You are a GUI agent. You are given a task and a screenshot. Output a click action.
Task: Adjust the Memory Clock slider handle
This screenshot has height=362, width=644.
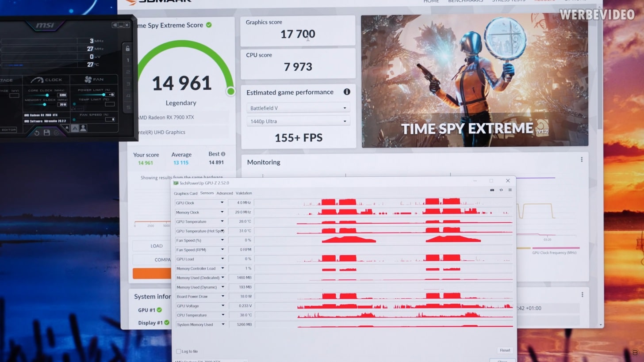click(44, 104)
